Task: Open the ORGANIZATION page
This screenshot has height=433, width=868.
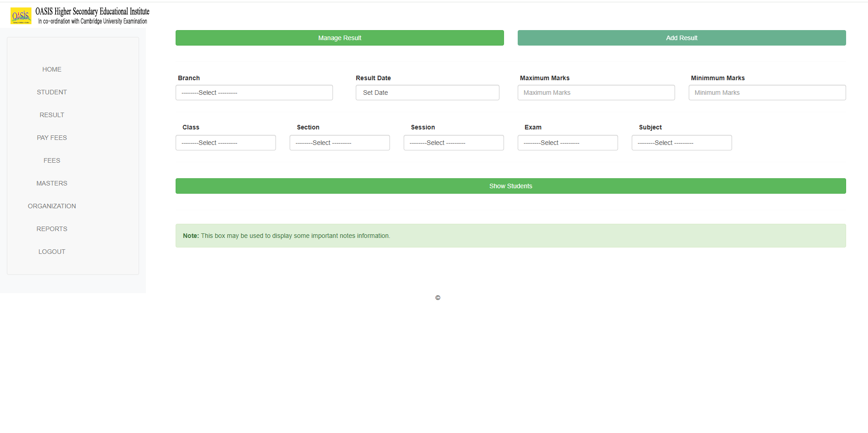Action: pyautogui.click(x=52, y=206)
